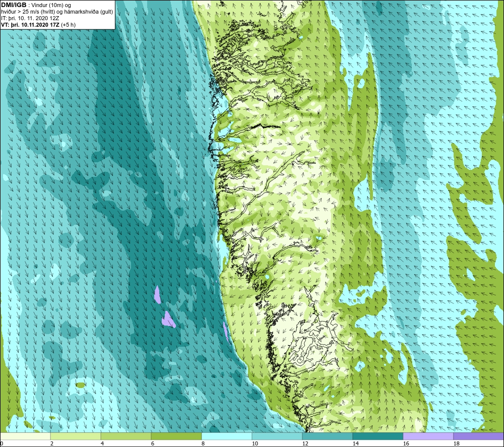Click the 4-6 m/s green legend swatch
The width and height of the screenshot is (504, 447).
[126, 436]
